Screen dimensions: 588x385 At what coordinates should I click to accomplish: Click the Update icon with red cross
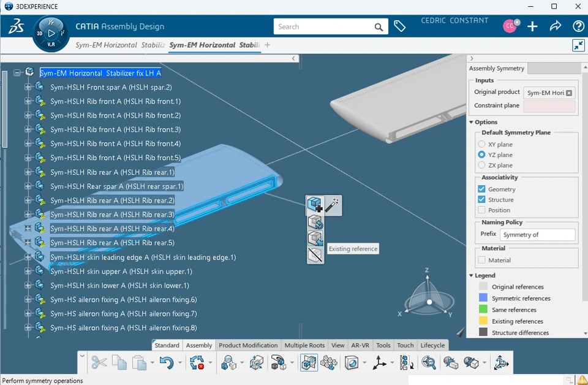coord(197,363)
